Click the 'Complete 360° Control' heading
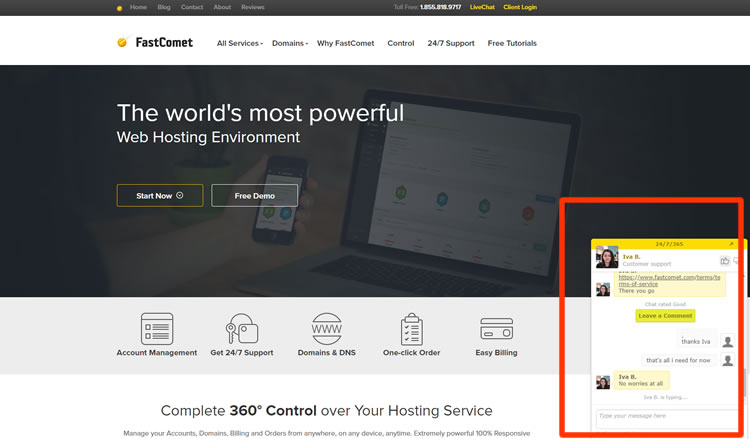 coord(327,410)
